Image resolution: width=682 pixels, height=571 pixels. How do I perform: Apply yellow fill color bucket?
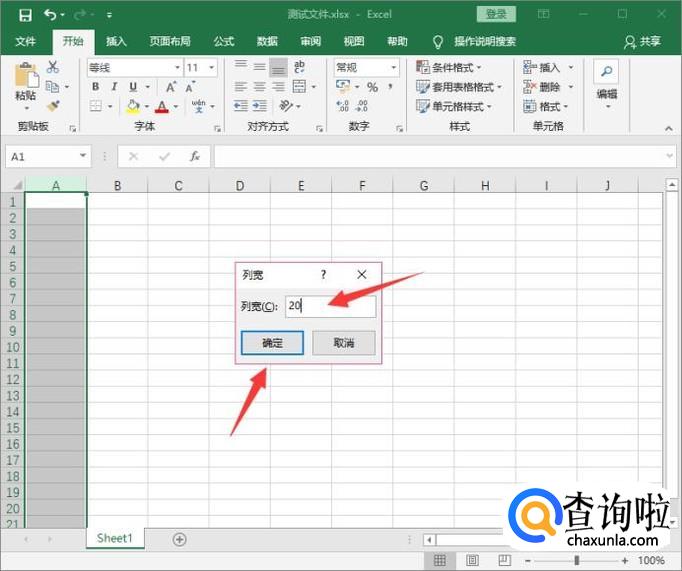133,107
